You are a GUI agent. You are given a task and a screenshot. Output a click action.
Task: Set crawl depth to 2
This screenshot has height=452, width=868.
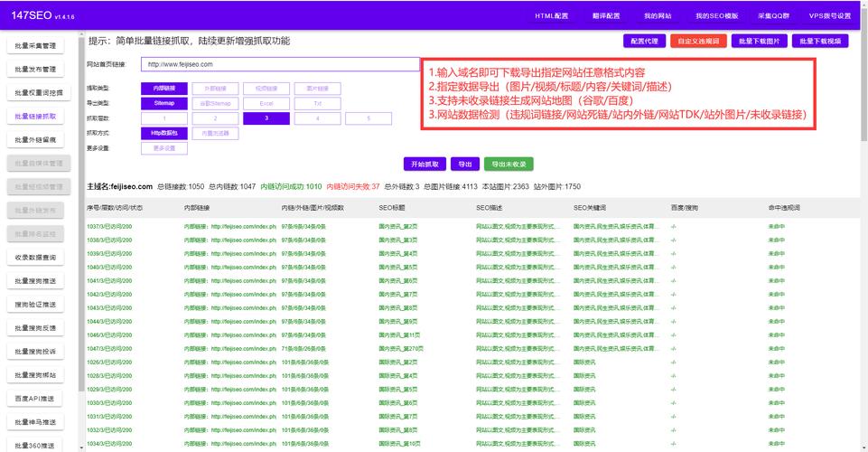tap(215, 118)
